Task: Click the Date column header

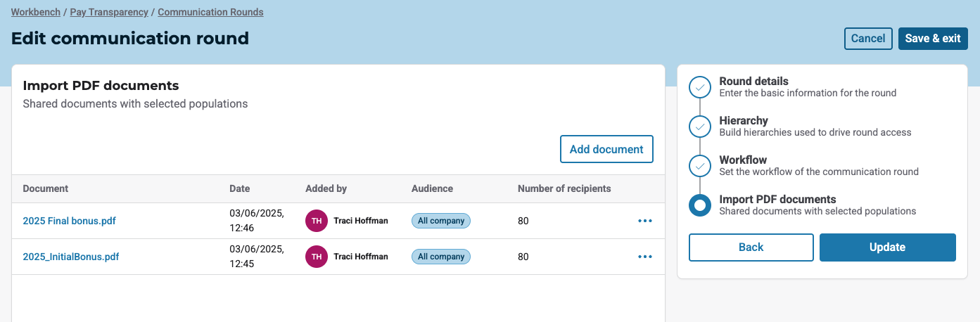Action: click(240, 188)
